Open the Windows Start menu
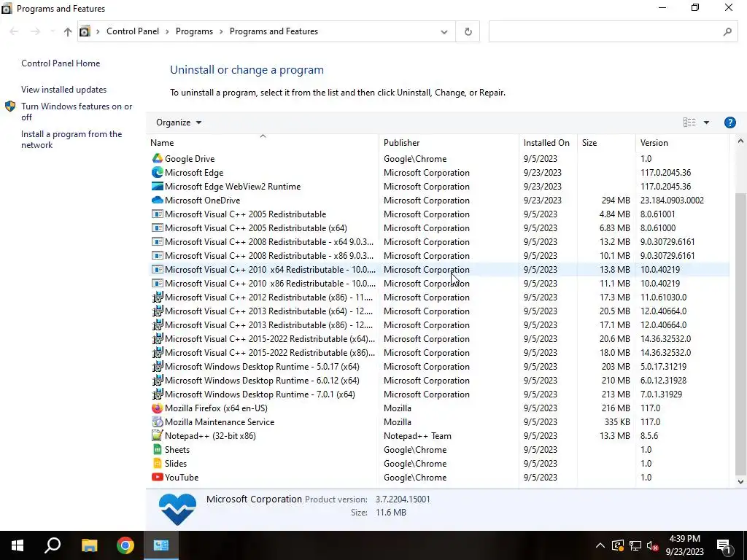Viewport: 747px width, 560px height. tap(18, 545)
